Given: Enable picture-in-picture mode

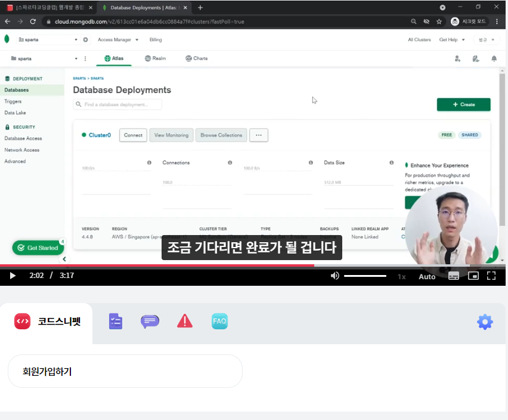Looking at the screenshot, I should point(473,276).
